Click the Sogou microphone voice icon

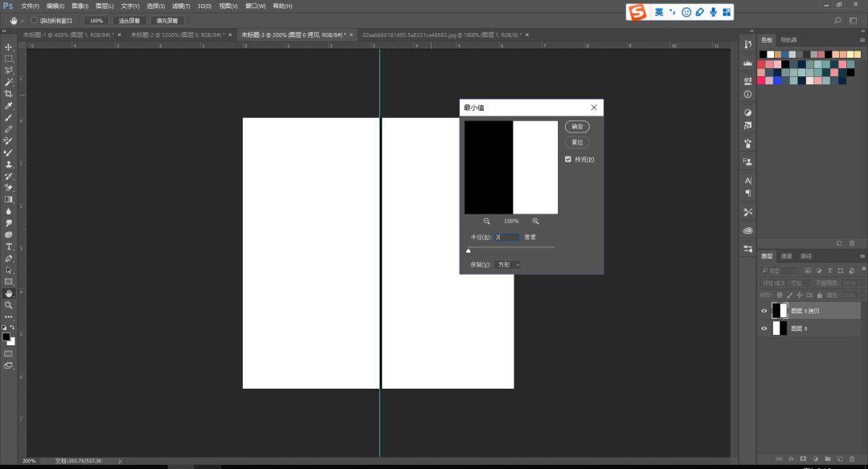pos(713,11)
